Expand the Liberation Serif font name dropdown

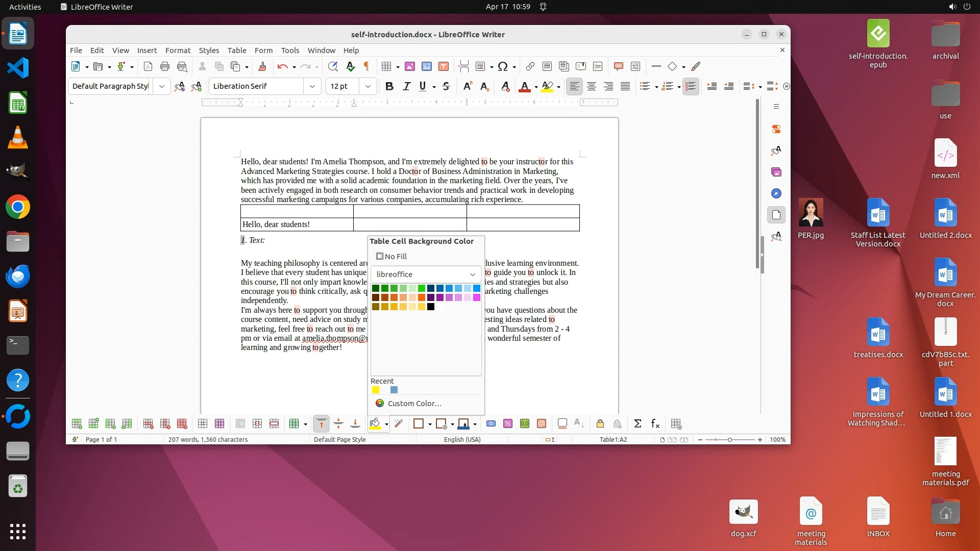pyautogui.click(x=312, y=86)
